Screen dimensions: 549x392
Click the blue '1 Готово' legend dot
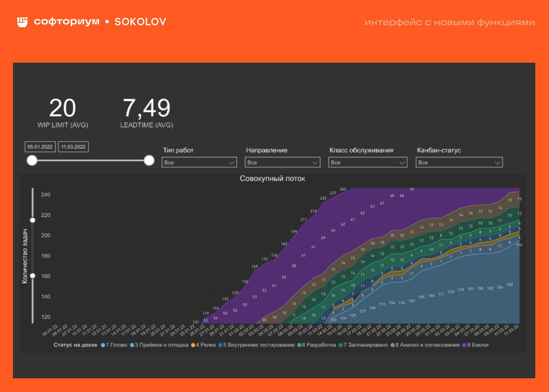point(103,345)
